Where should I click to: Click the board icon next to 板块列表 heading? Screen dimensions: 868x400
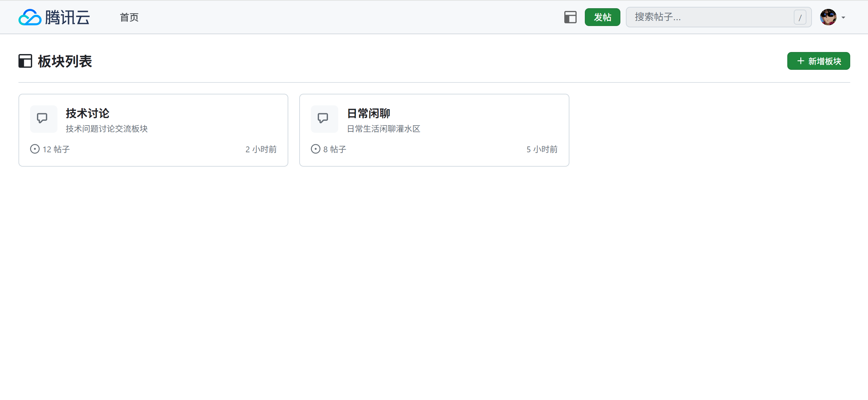tap(25, 61)
